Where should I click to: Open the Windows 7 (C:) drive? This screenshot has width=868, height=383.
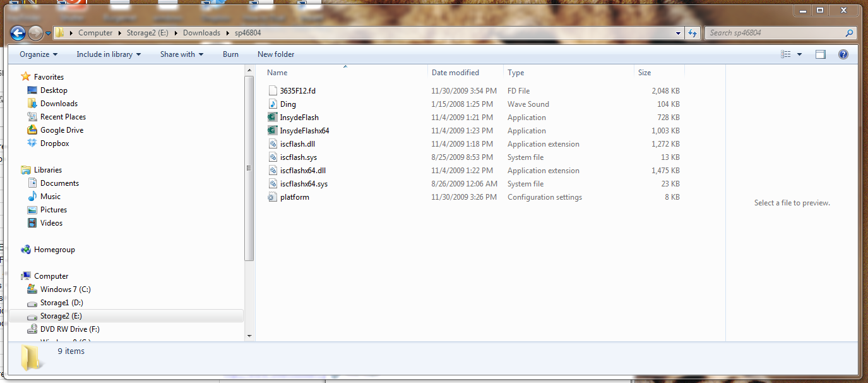(x=65, y=289)
